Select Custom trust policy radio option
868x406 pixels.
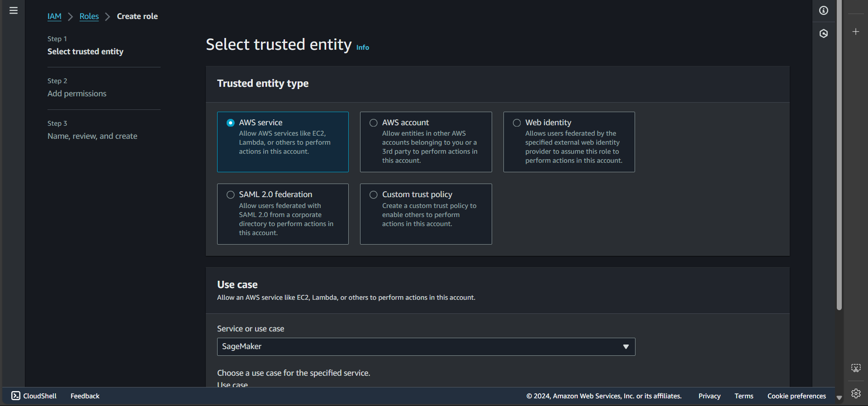click(x=374, y=195)
